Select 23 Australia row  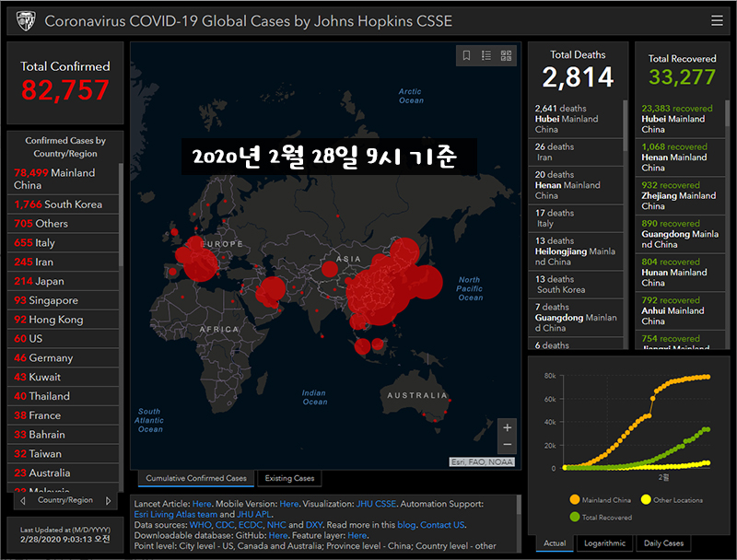pos(63,473)
